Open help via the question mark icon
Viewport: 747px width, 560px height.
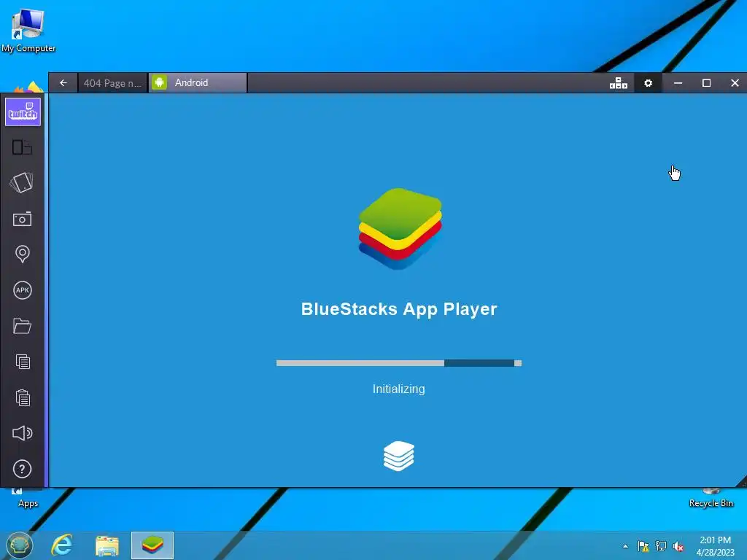point(22,469)
